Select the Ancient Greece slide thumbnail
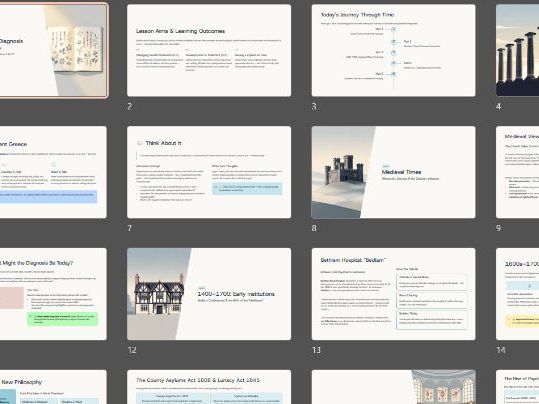Screen dimensions: 539x404 pyautogui.click(x=53, y=172)
